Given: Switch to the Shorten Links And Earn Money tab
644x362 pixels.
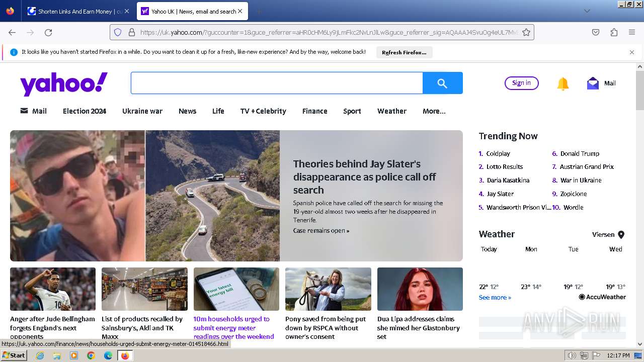Looking at the screenshot, I should pyautogui.click(x=78, y=11).
